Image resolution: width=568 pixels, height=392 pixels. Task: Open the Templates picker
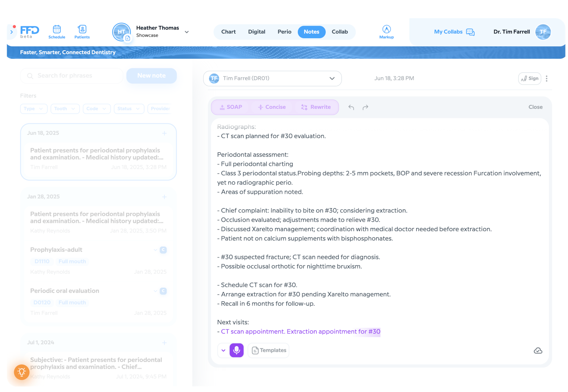[x=269, y=351]
